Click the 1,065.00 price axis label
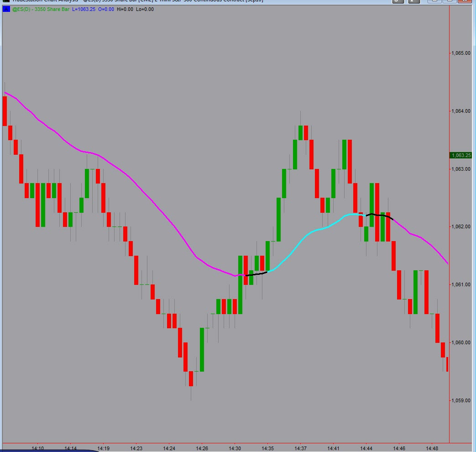 [x=461, y=53]
